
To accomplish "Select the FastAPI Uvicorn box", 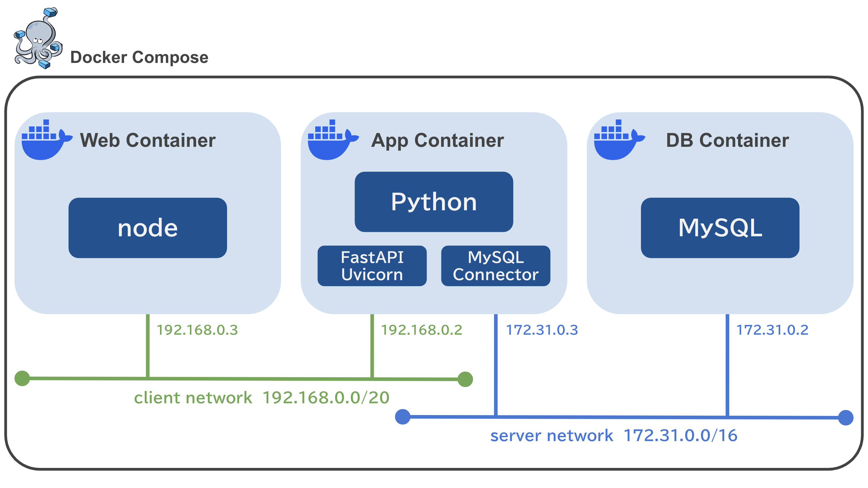I will tap(372, 266).
